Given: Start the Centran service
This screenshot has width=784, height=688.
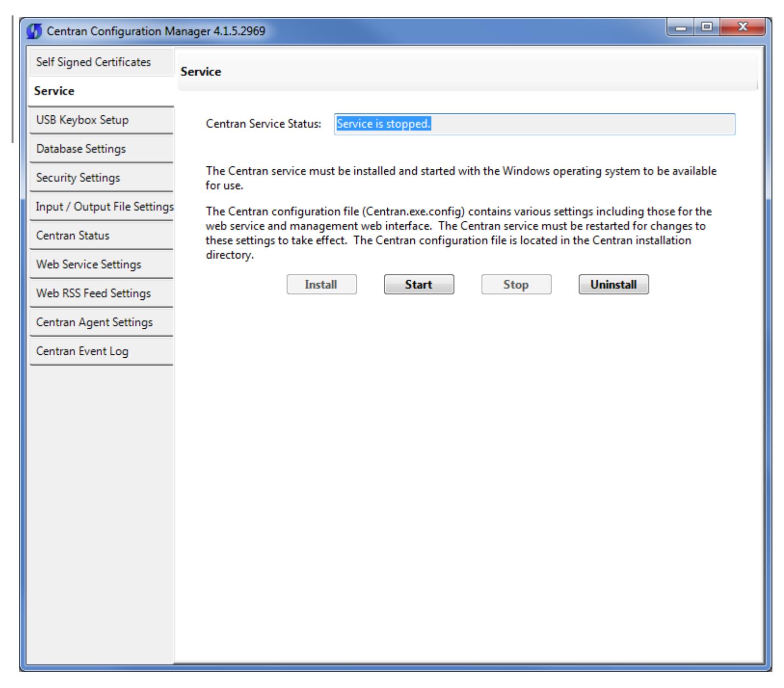Looking at the screenshot, I should (x=419, y=284).
